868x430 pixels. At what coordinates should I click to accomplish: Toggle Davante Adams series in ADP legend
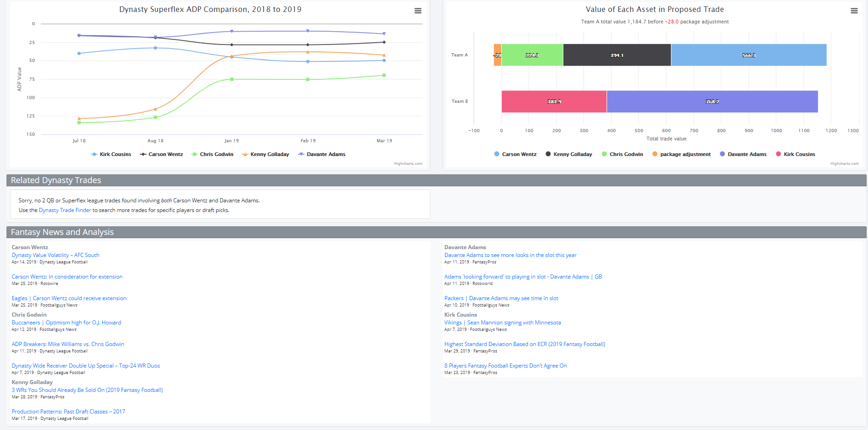coord(322,154)
